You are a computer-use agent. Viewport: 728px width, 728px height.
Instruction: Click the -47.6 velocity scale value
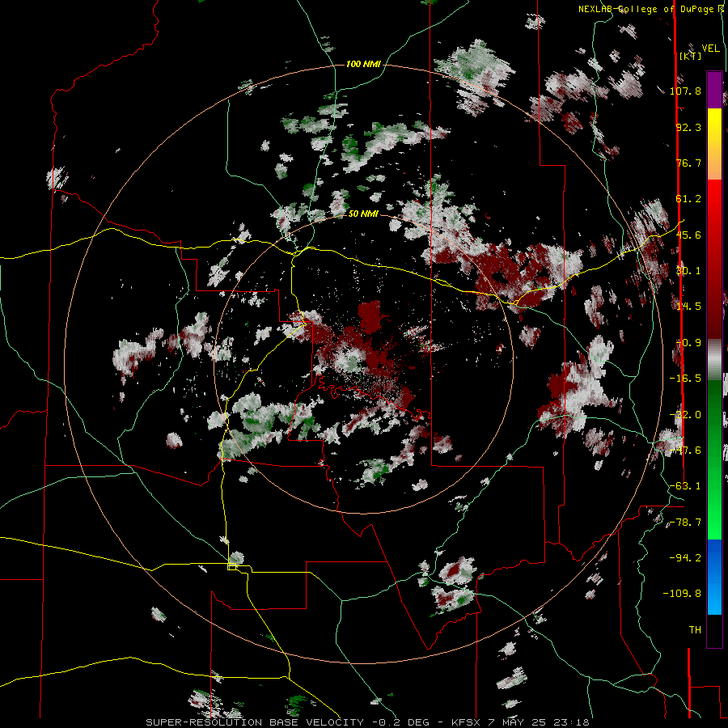(x=685, y=451)
